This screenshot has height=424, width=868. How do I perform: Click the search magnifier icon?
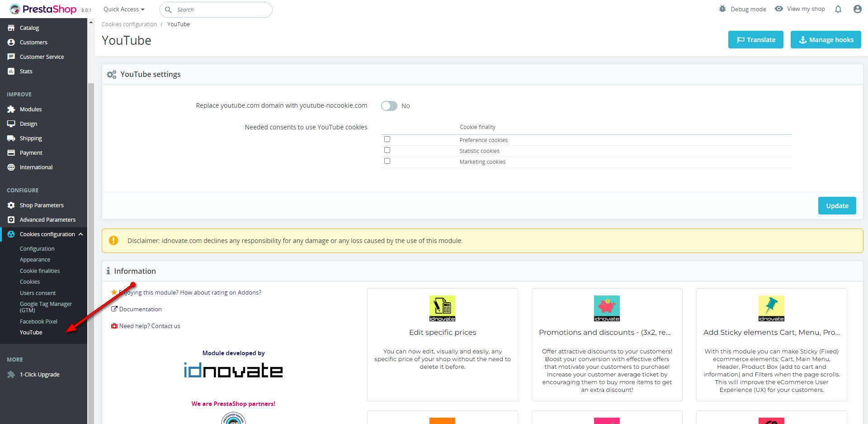point(168,10)
